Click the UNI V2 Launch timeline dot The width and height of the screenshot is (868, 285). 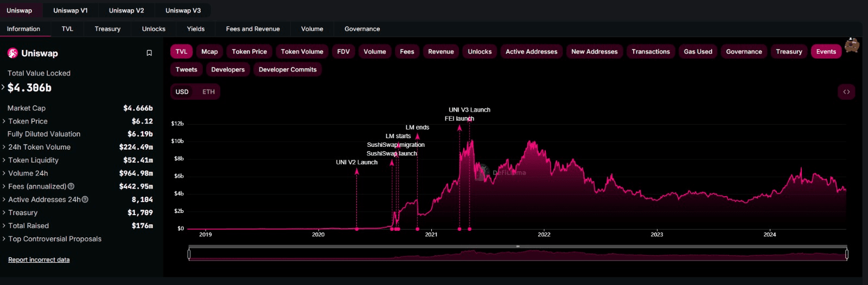click(356, 229)
